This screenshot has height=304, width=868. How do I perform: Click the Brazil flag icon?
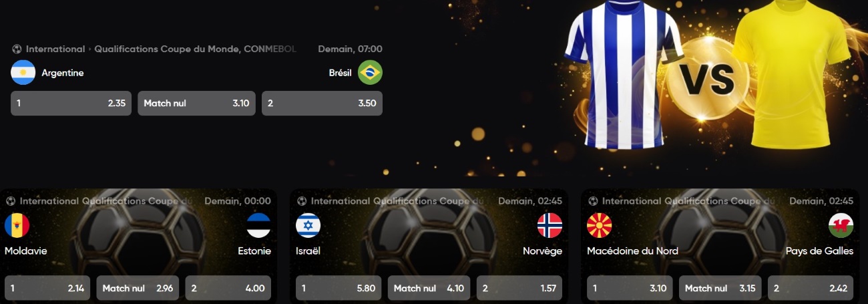[370, 73]
